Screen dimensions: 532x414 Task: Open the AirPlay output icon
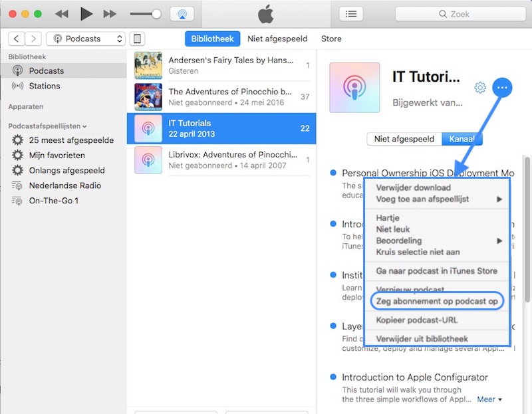click(x=182, y=14)
